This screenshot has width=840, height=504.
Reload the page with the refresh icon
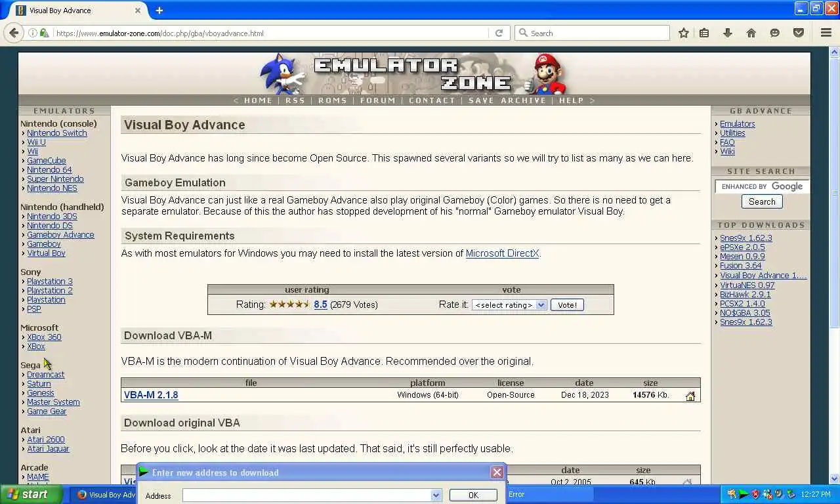[x=499, y=33]
